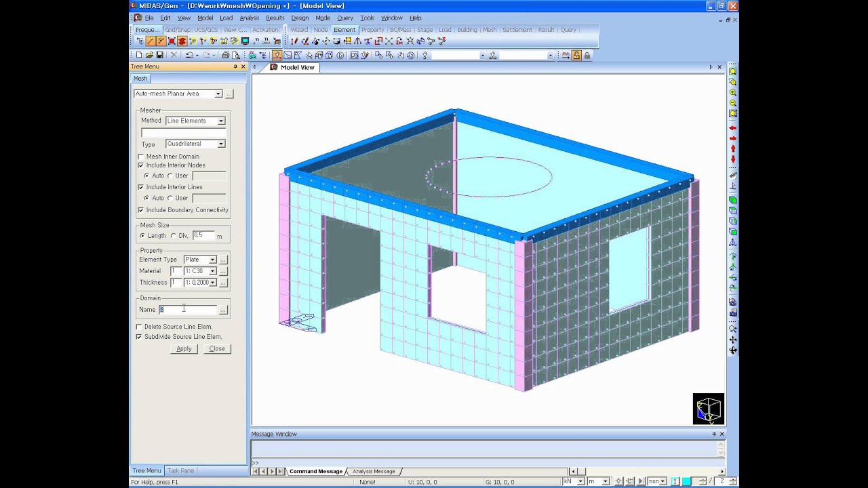Jump to first tab in Message Window
Image resolution: width=868 pixels, height=488 pixels.
pos(255,471)
